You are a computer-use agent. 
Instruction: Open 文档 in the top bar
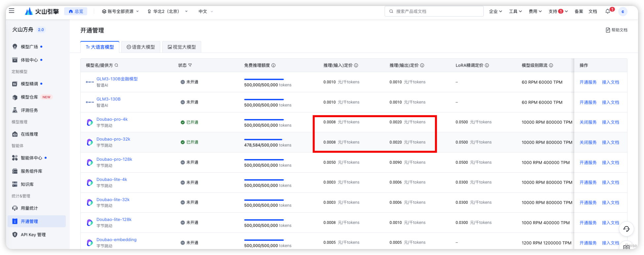point(593,11)
